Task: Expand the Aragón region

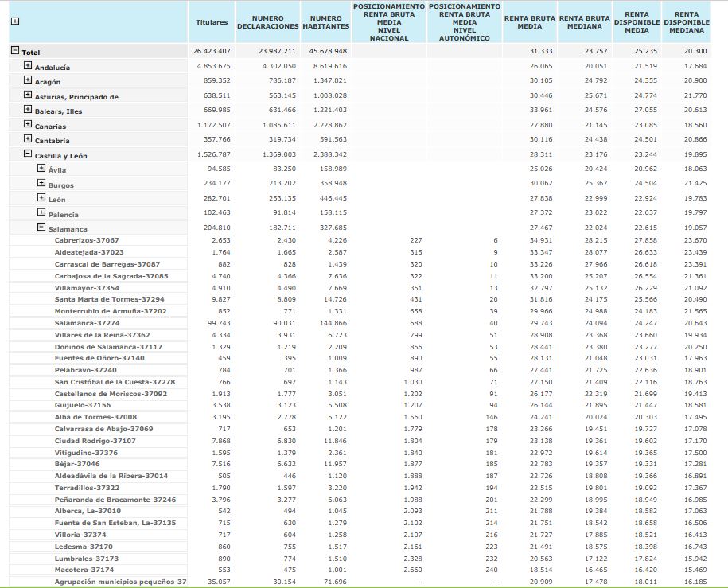Action: click(28, 81)
